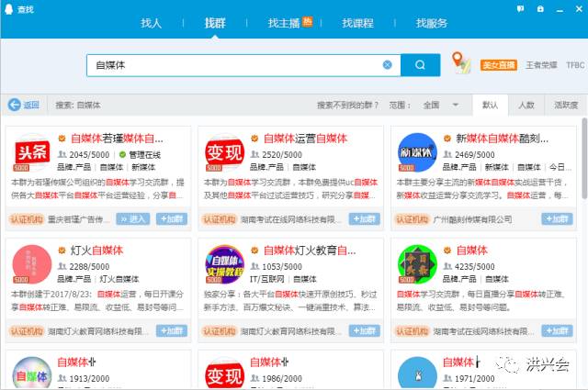
Task: Click the IT/互联网 category tag
Action: 267,279
